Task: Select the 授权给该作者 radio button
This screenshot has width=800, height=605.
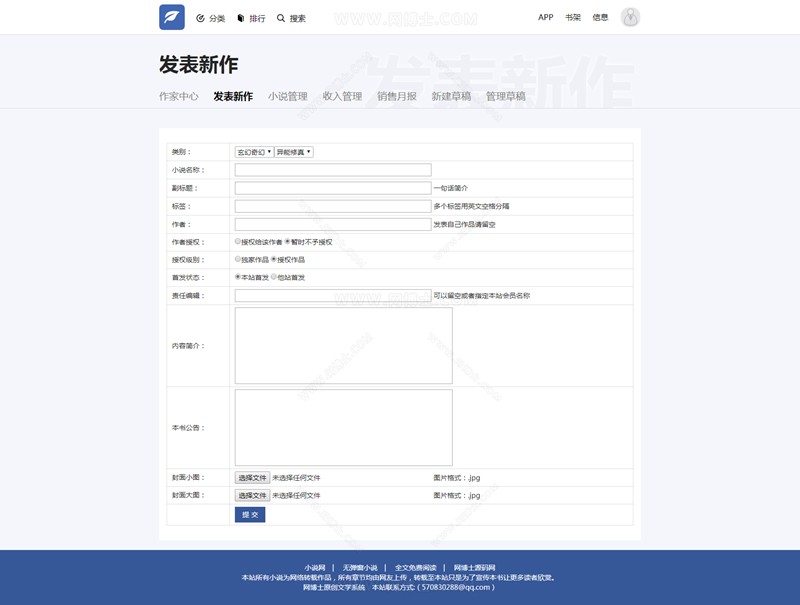Action: 238,241
